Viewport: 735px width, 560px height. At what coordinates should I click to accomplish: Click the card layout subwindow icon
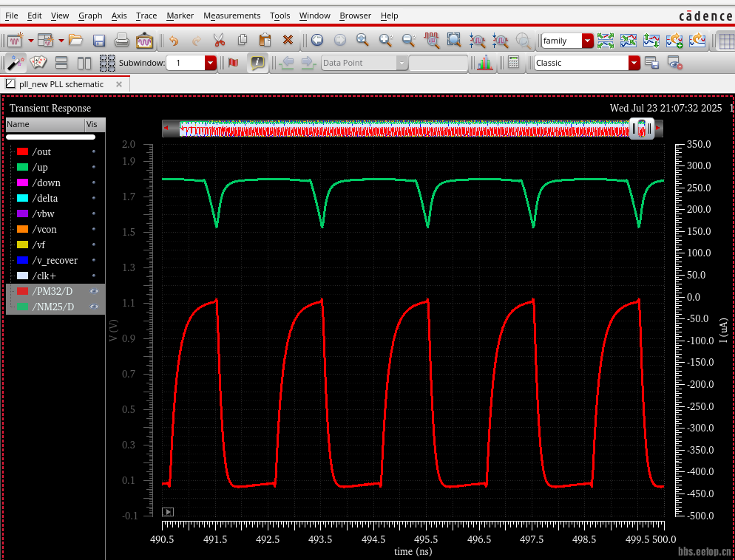38,63
